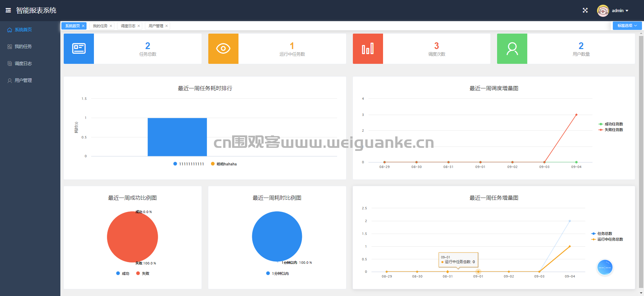Image resolution: width=644 pixels, height=296 pixels.
Task: Click the 最近一周调度增量图 chart title
Action: tap(494, 88)
